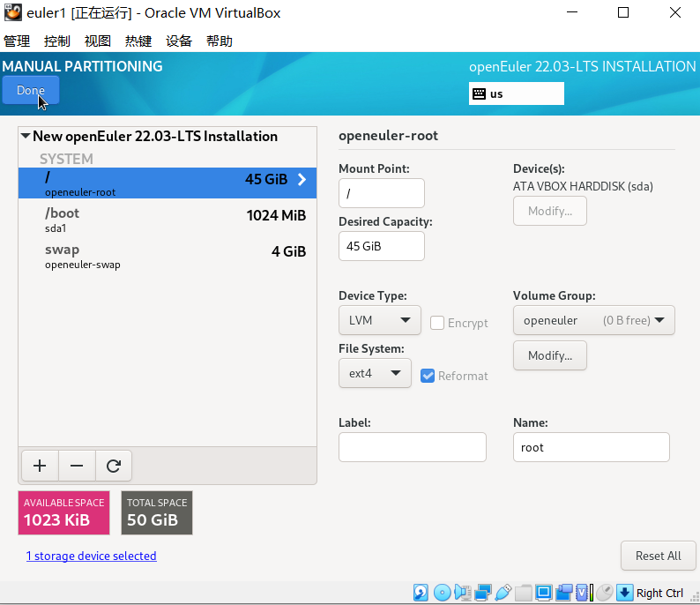Click the Right Ctrl host key label
The height and width of the screenshot is (605, 700).
pos(659,593)
